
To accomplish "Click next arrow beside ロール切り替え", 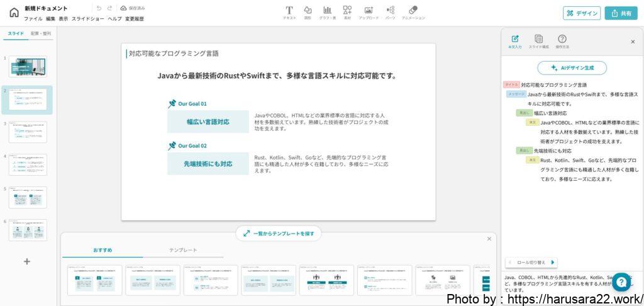I will point(553,263).
